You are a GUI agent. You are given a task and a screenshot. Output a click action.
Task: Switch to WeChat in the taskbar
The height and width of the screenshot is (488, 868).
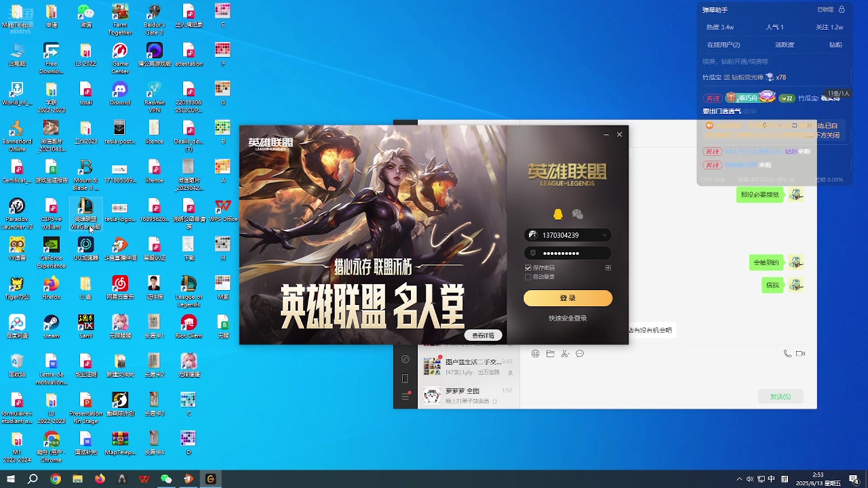[166, 479]
